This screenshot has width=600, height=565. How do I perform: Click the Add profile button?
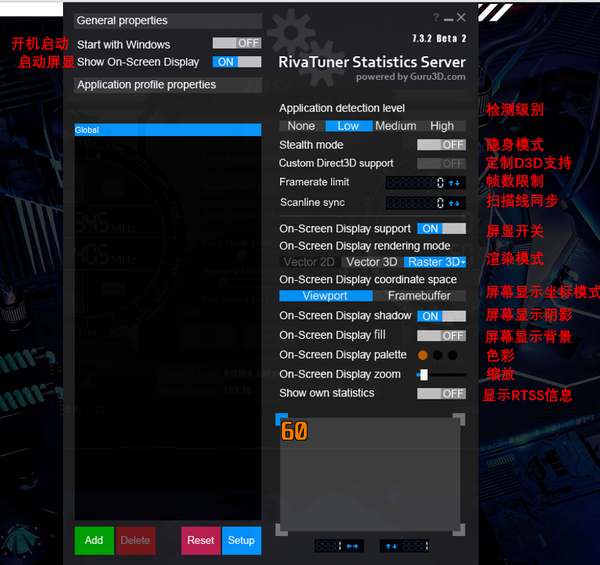pos(94,541)
